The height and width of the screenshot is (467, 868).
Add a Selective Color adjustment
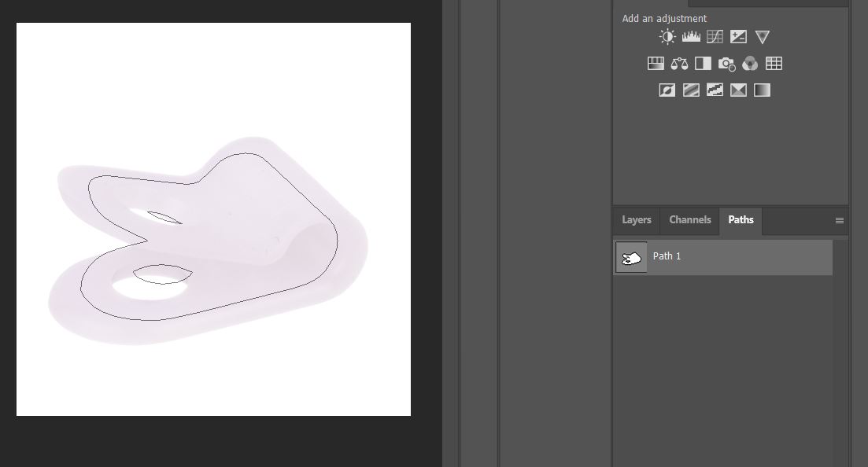[738, 90]
